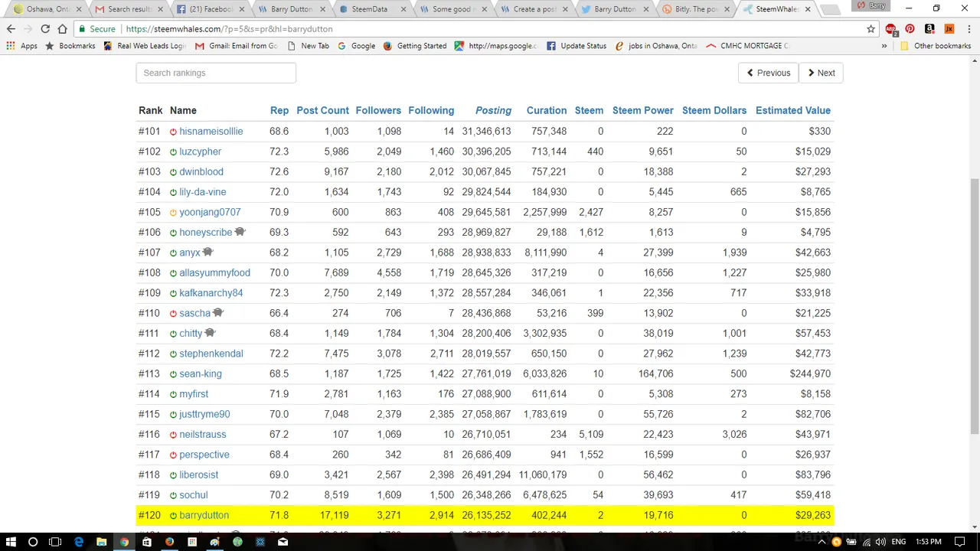Click the Search rankings input field
This screenshot has height=551, width=980.
point(216,73)
